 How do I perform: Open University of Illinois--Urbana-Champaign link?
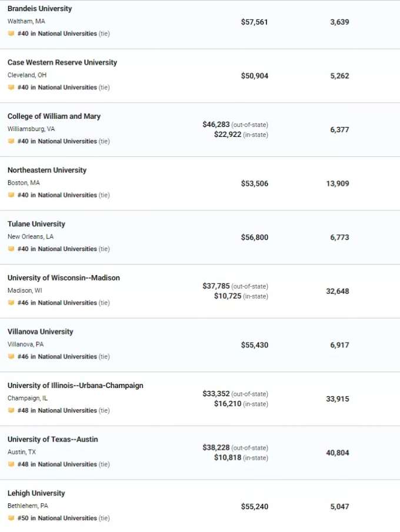[x=75, y=386]
